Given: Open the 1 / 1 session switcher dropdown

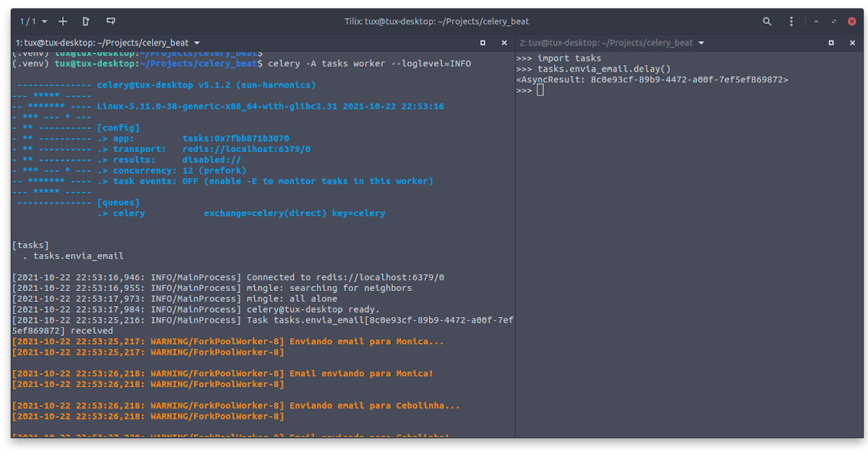Looking at the screenshot, I should coord(33,22).
